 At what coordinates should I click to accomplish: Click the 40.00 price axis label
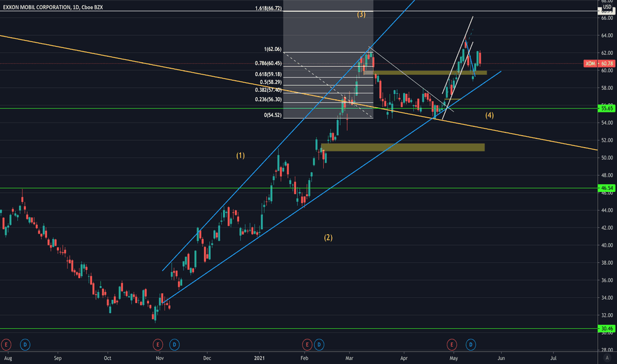point(607,245)
